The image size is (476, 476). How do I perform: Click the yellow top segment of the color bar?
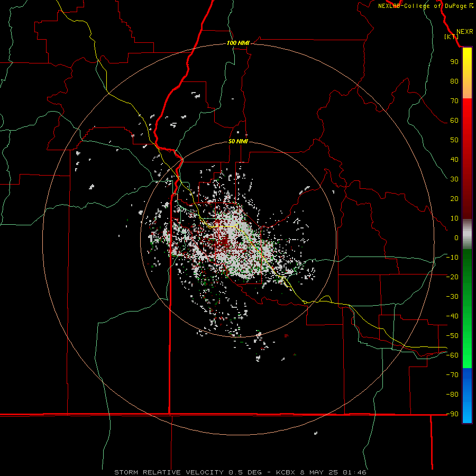pos(467,73)
